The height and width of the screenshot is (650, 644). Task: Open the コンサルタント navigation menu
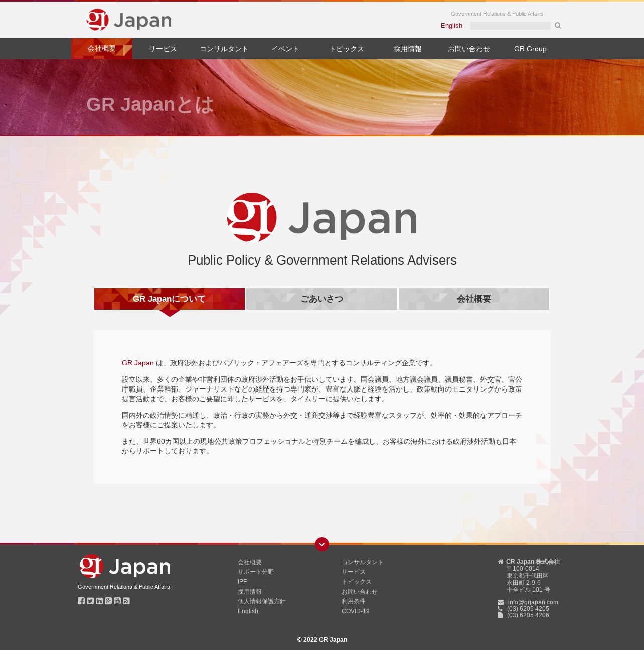coord(224,49)
